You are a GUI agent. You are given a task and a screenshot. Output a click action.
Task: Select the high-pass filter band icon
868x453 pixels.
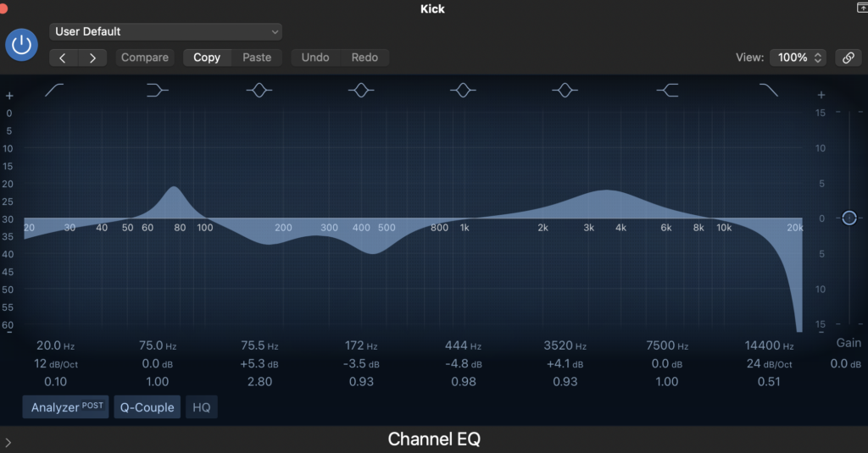click(x=56, y=90)
